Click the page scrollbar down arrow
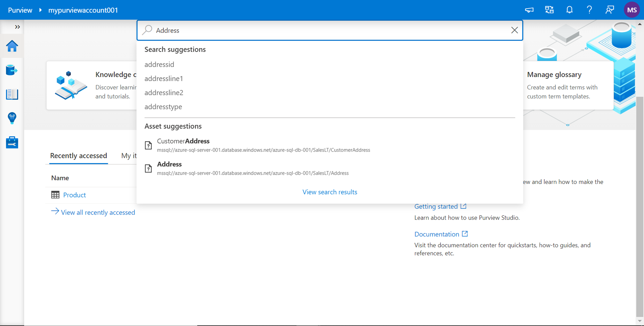The image size is (644, 326). click(640, 321)
